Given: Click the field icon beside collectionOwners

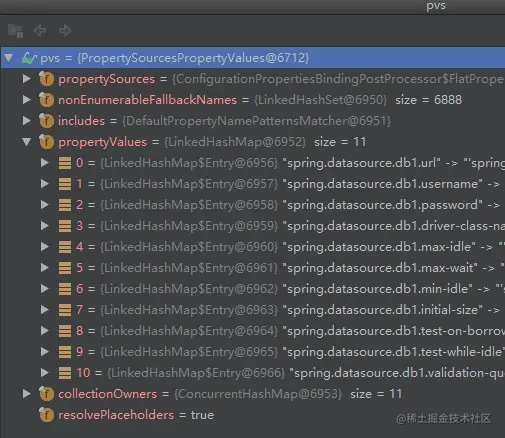Looking at the screenshot, I should (x=46, y=394).
